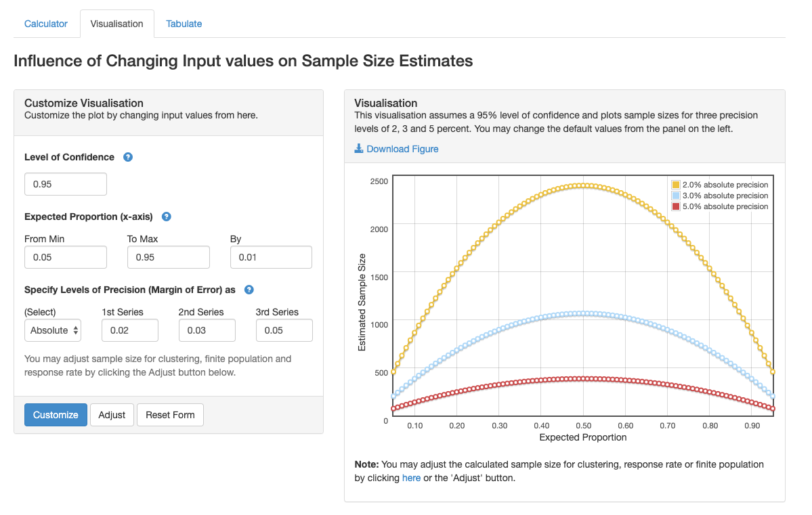Image resolution: width=812 pixels, height=515 pixels.
Task: Click the download arrow icon beside Download Figure
Action: (358, 148)
